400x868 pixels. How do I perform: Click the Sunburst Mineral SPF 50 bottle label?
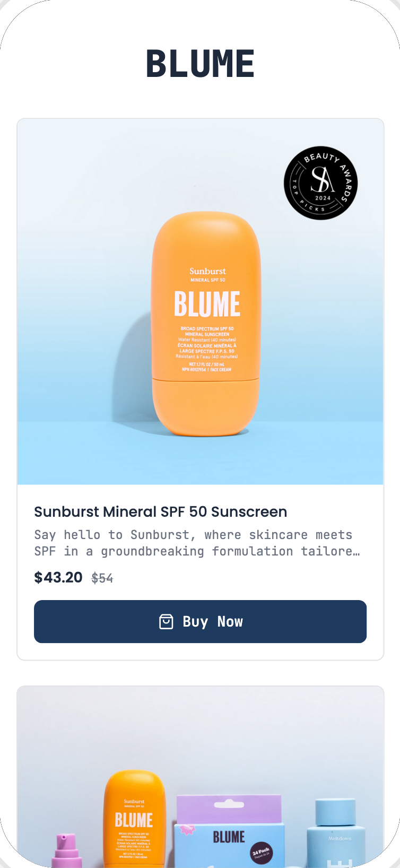click(207, 274)
